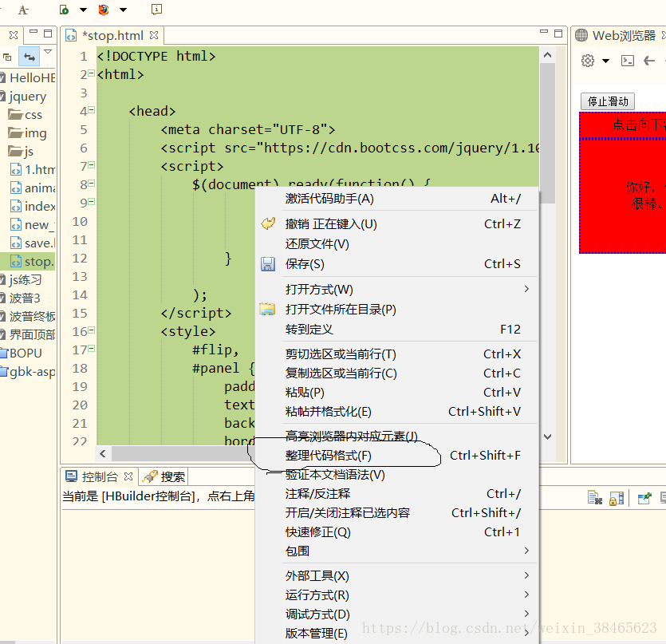Choose 激活代码助手(A) menu item
Screen dimensions: 666x644
point(397,199)
